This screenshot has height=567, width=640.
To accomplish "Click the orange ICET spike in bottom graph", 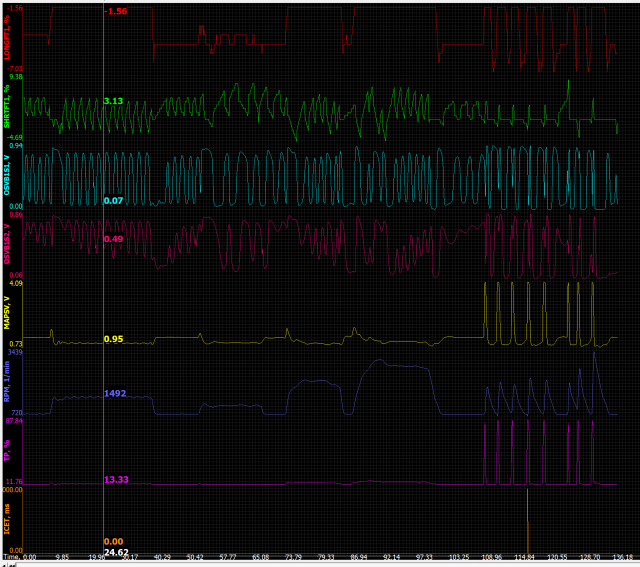I will 527,518.
